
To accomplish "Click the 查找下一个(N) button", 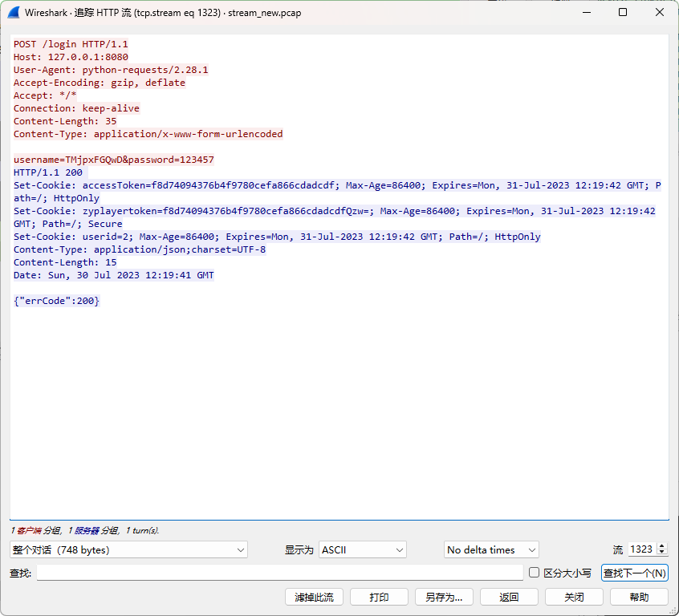I will 634,573.
